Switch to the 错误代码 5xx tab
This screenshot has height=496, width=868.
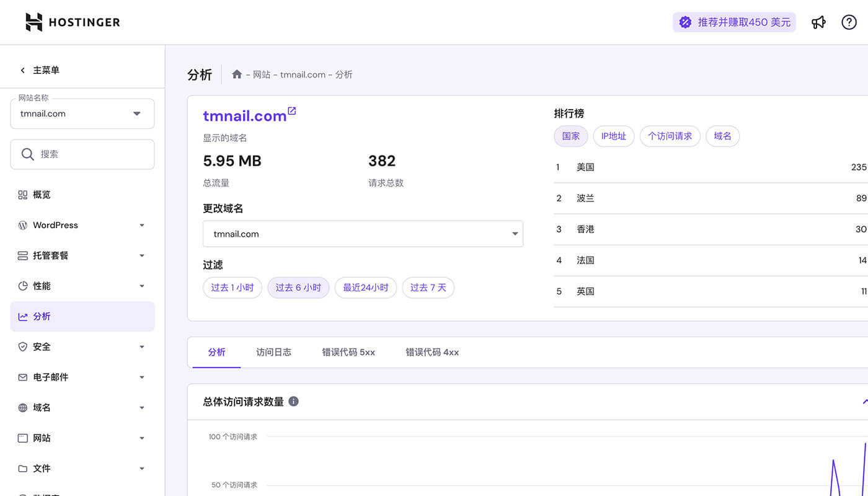tap(348, 352)
